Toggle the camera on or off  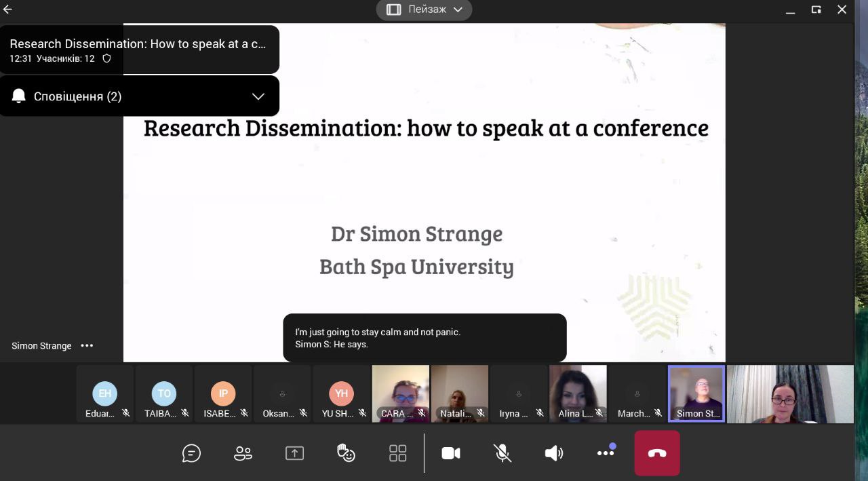click(451, 453)
